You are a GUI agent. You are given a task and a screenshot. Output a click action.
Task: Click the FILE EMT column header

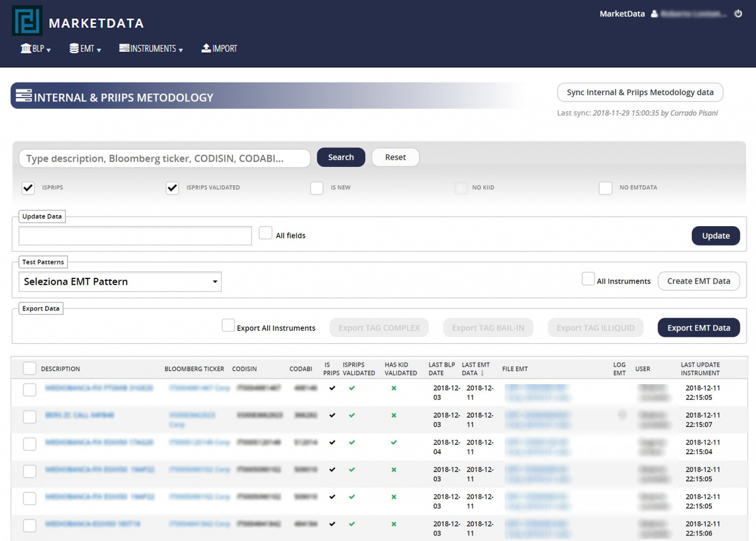[x=515, y=369]
